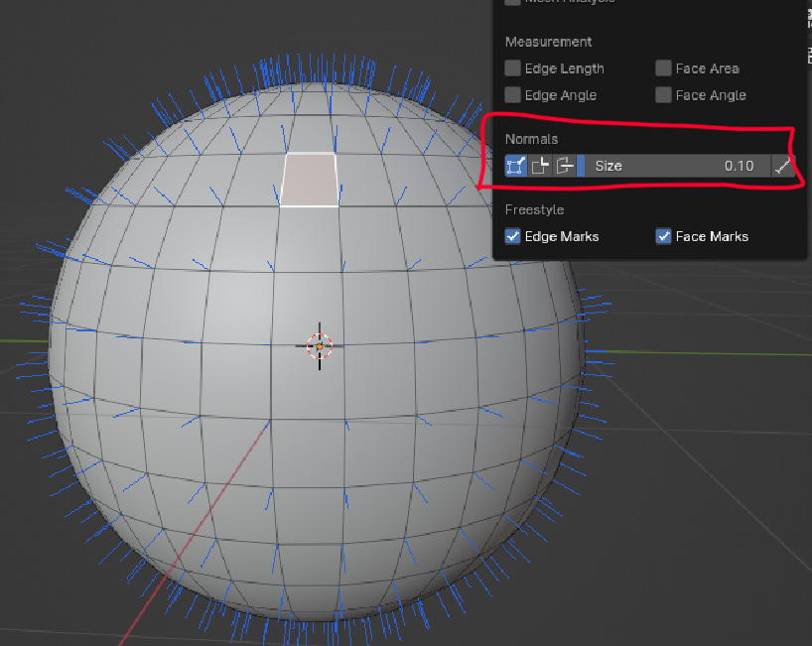Enable Edge Angle measurement
Image resolution: width=812 pixels, height=646 pixels.
point(512,94)
